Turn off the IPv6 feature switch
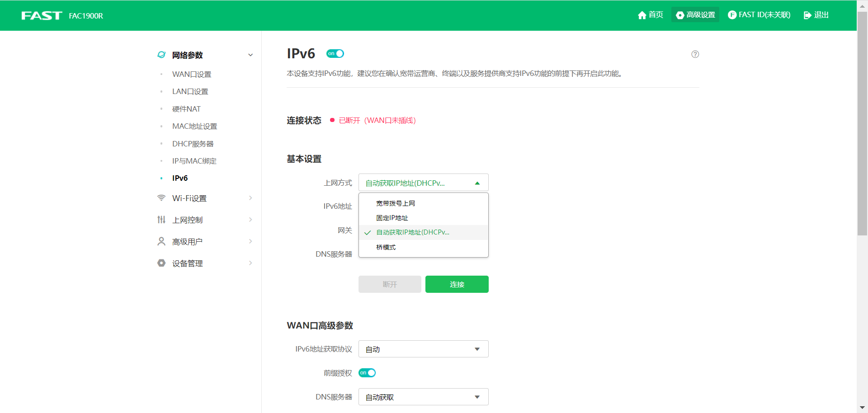 pos(335,53)
